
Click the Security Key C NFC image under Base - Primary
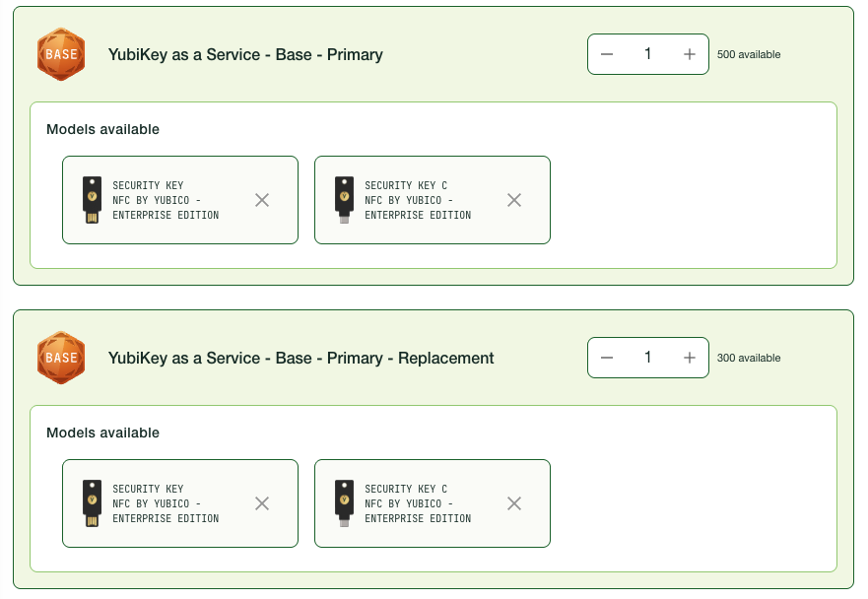(x=344, y=200)
